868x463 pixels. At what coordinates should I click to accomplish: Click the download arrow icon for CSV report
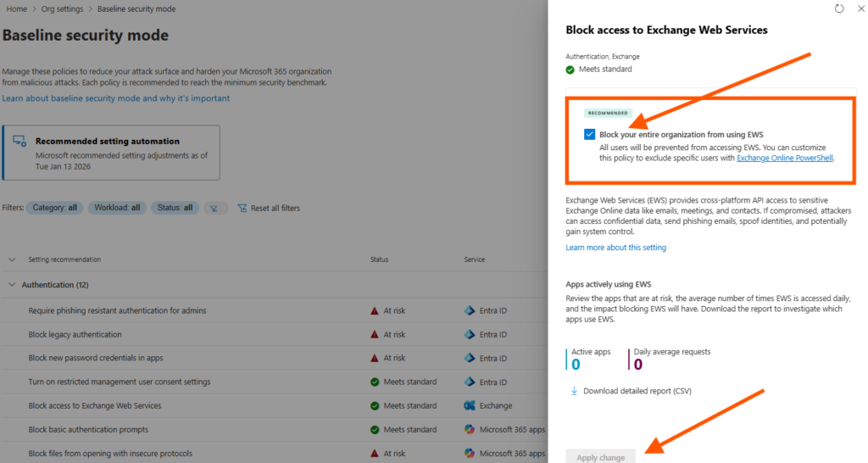point(574,391)
